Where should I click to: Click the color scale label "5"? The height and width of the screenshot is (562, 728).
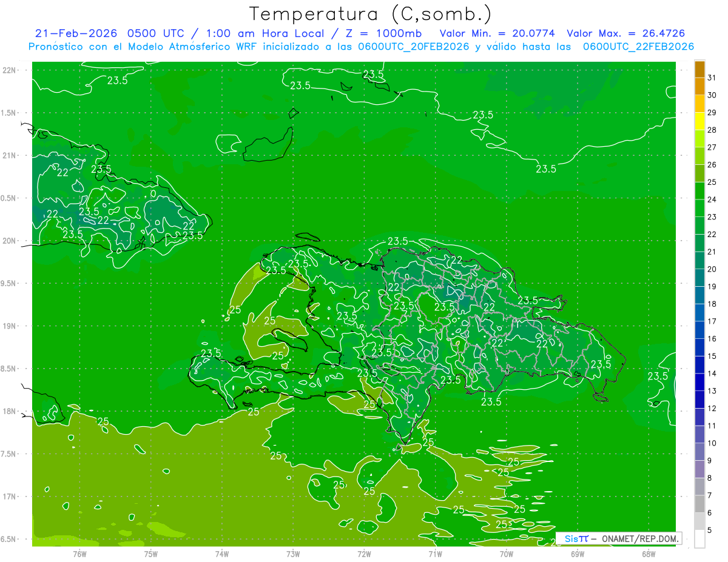[710, 530]
